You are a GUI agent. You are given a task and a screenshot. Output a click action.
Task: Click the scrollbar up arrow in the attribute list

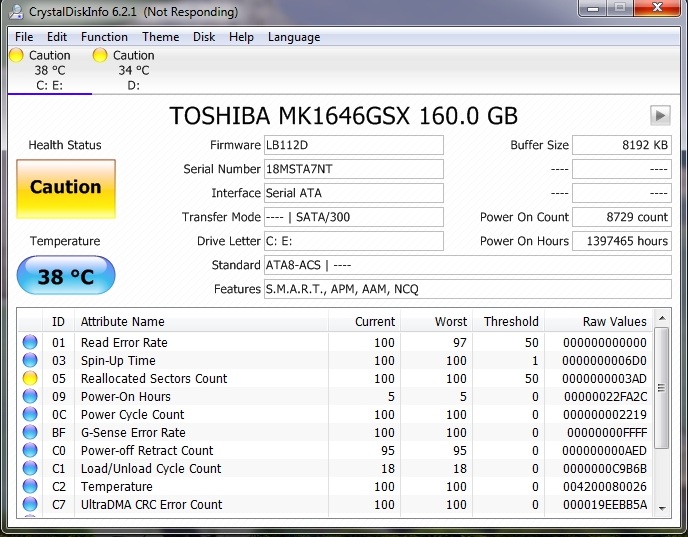[x=662, y=320]
